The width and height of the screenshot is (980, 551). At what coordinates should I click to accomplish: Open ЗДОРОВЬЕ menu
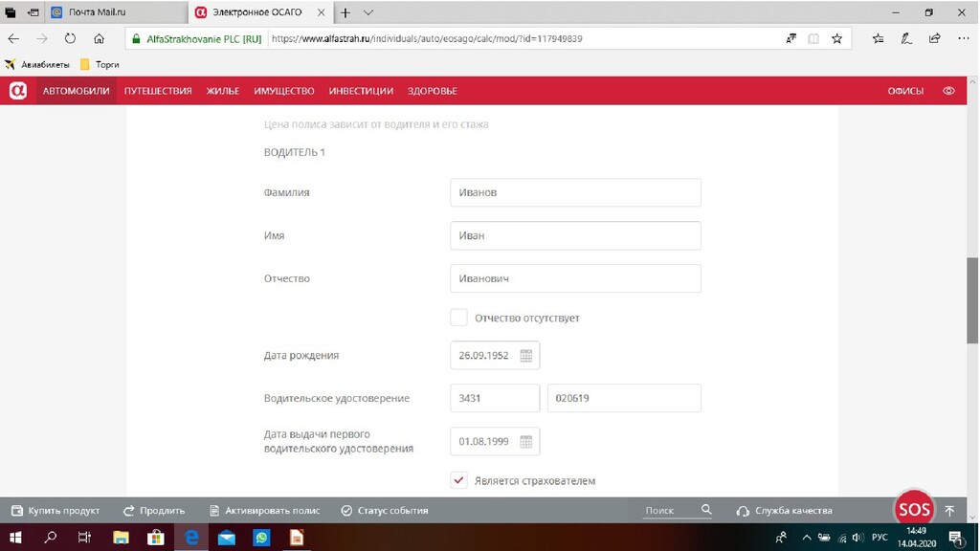[x=433, y=91]
